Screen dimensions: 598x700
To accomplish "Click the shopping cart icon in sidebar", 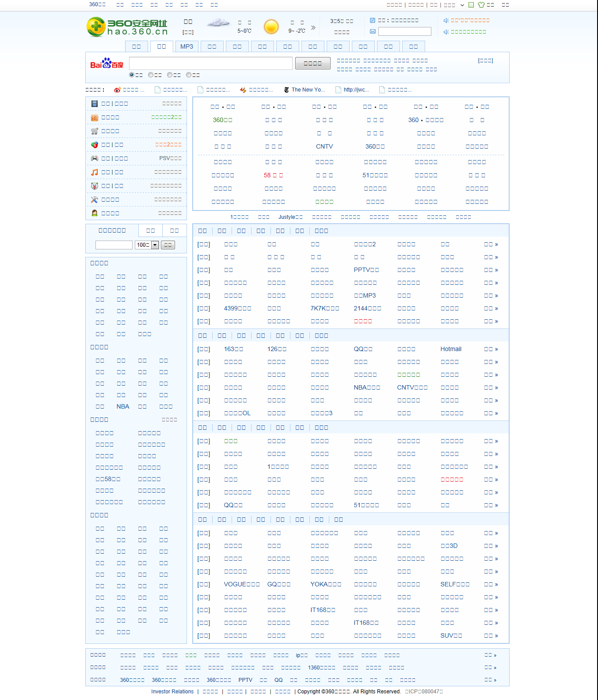I will tap(95, 131).
